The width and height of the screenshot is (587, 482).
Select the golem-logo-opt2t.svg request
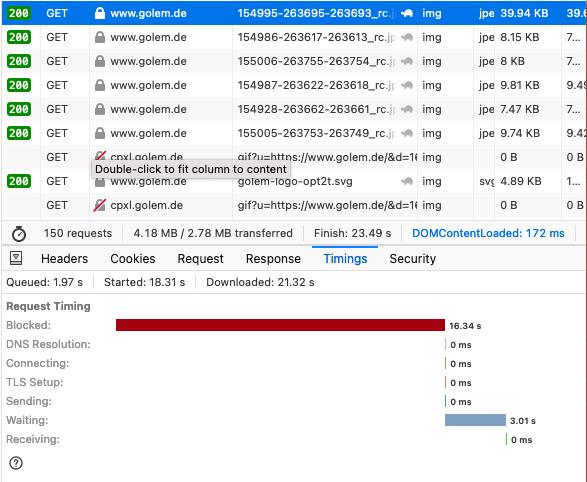[294, 181]
